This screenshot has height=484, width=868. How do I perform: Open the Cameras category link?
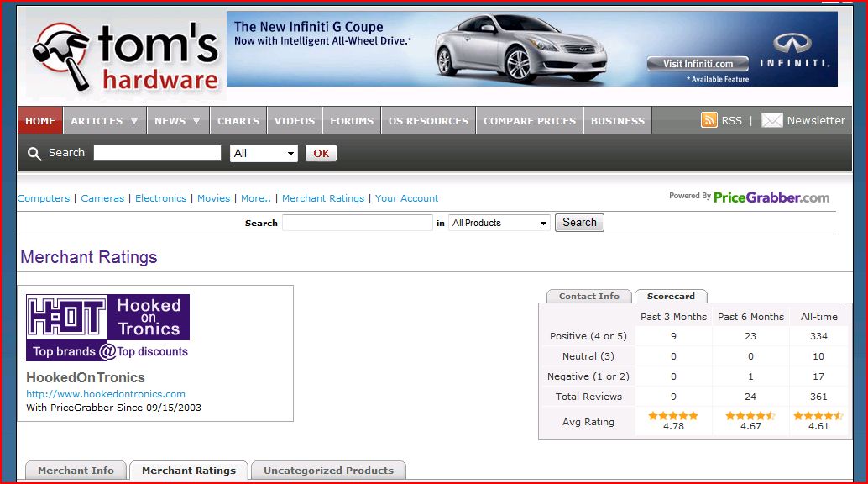[x=102, y=198]
